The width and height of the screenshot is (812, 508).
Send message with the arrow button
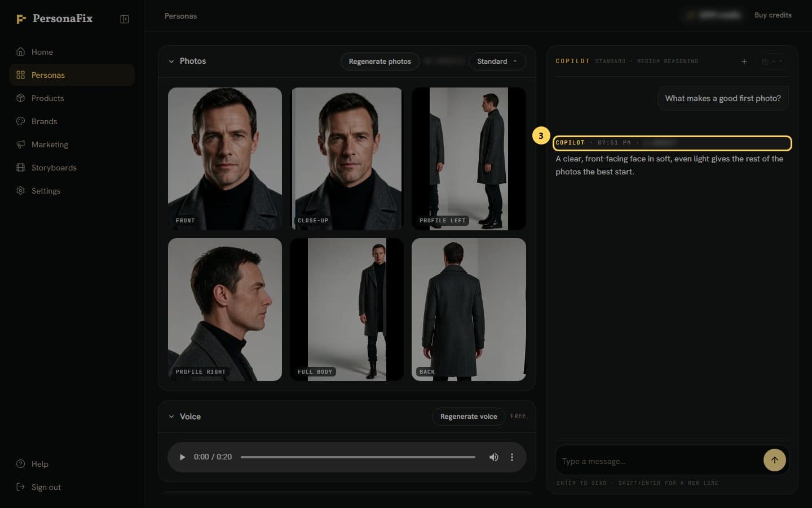775,460
